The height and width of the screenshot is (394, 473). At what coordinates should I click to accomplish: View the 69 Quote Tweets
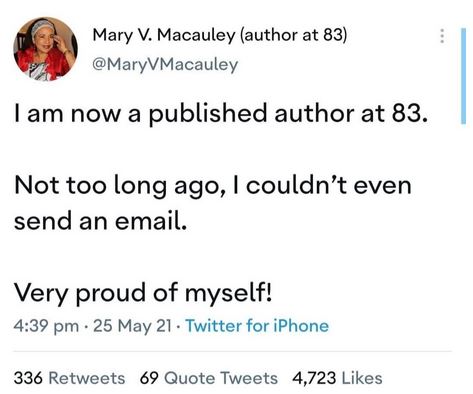tap(209, 378)
